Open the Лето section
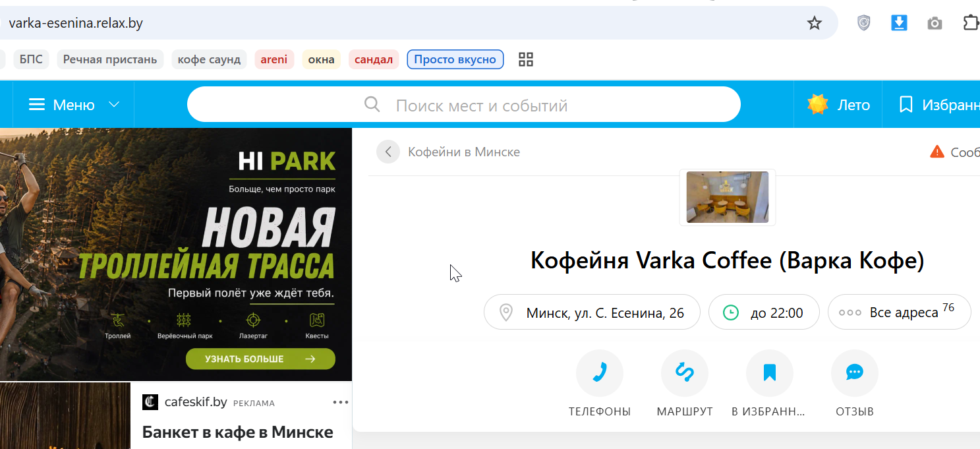The image size is (980, 449). (838, 104)
